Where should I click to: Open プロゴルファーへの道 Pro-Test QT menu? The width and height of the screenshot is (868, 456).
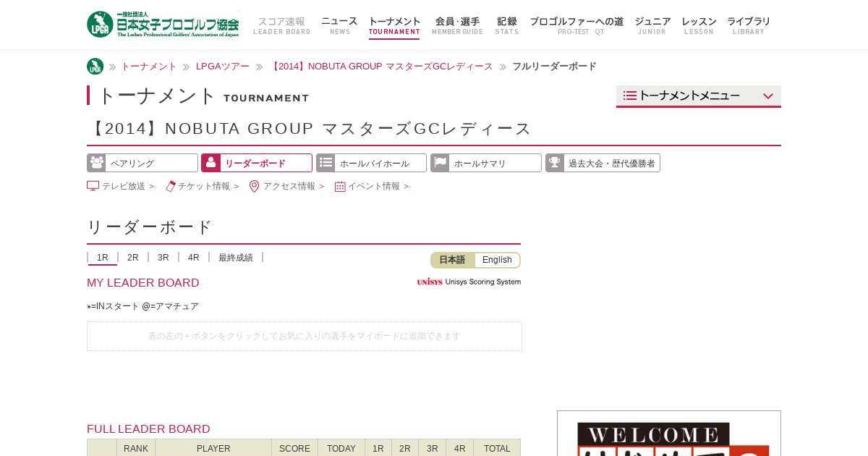(x=576, y=25)
